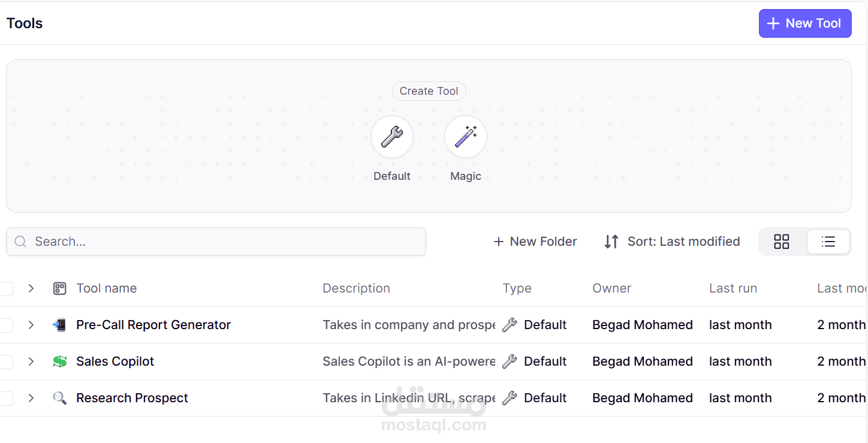Click the Pre-Call Report Generator emoji icon
Screen dimensions: 868x443
click(59, 325)
